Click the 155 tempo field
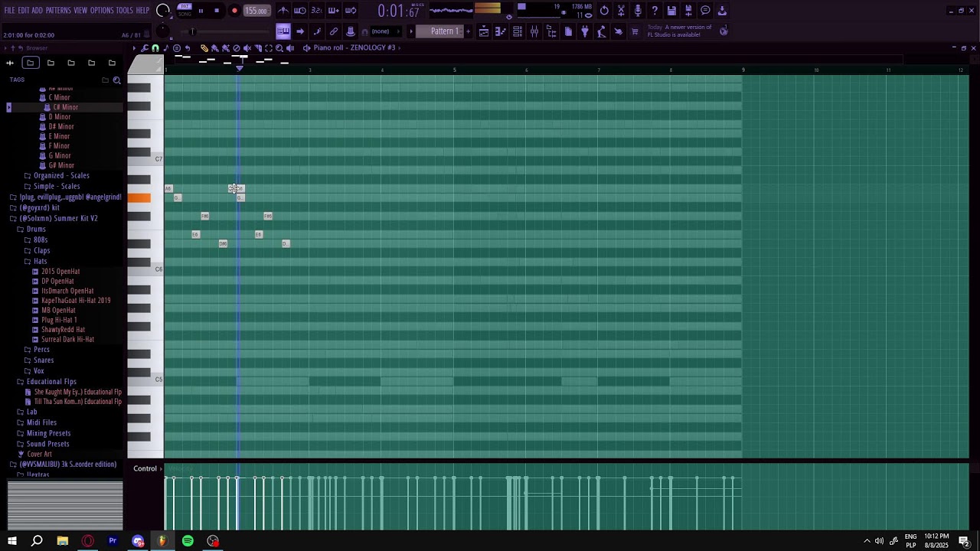 point(256,11)
